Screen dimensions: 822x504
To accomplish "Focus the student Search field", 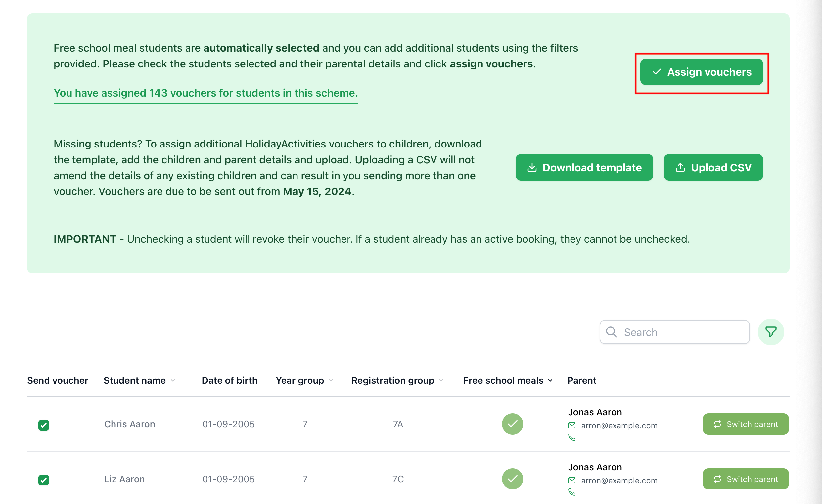I will 681,332.
